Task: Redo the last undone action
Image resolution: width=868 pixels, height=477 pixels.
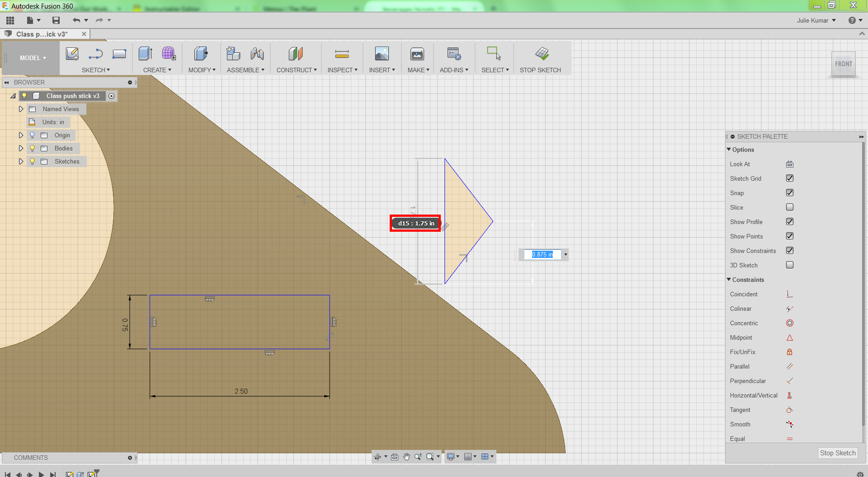Action: [x=99, y=20]
